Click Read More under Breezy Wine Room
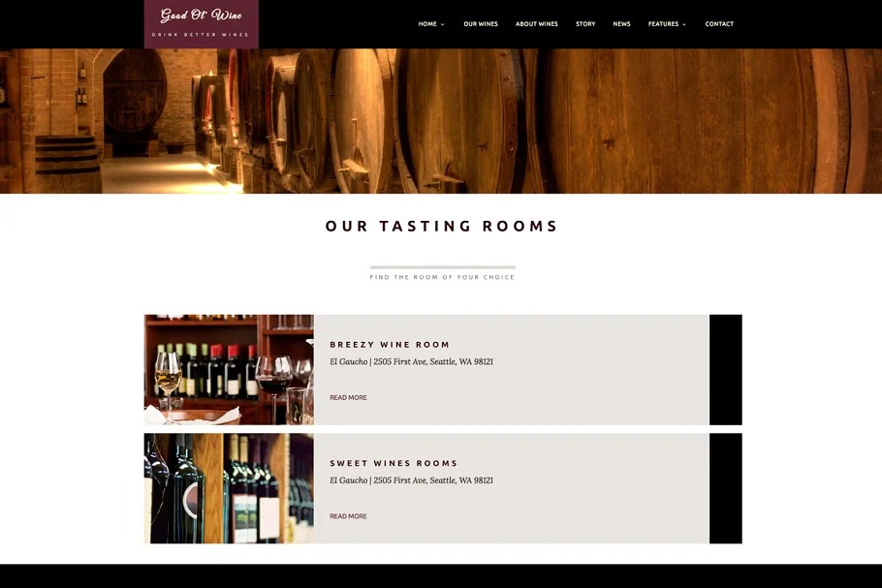 pos(348,397)
